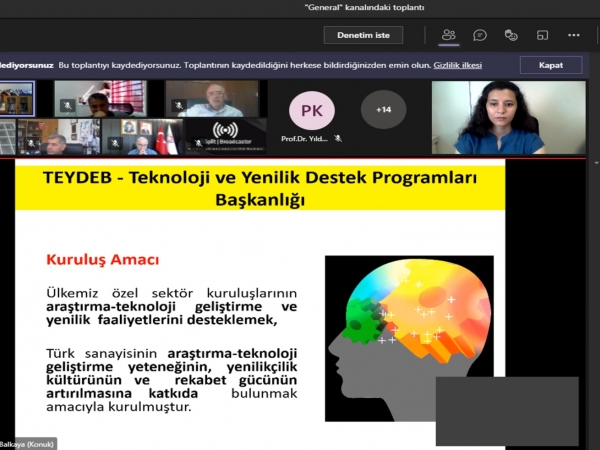Dismiss the recording banner with Kapat

[551, 65]
